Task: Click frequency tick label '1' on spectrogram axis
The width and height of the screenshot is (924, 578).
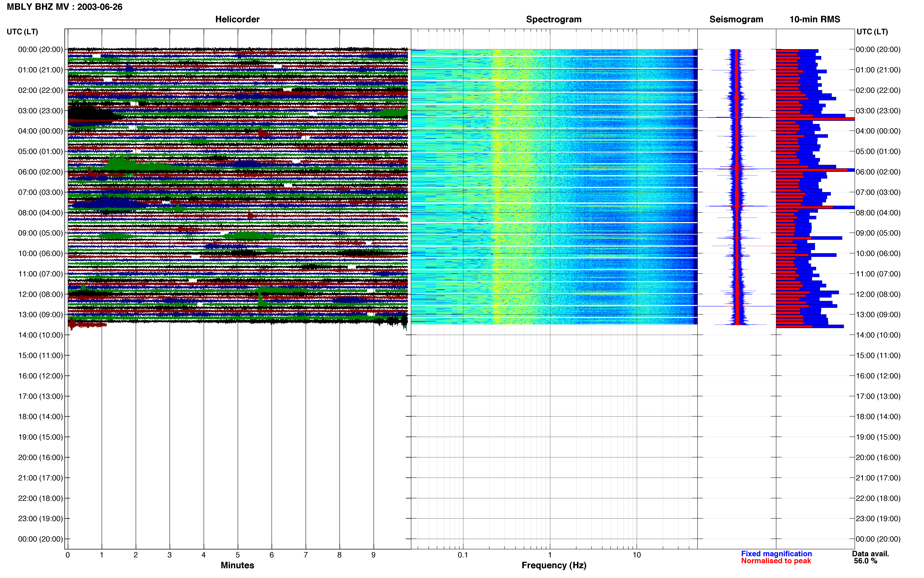Action: (550, 555)
